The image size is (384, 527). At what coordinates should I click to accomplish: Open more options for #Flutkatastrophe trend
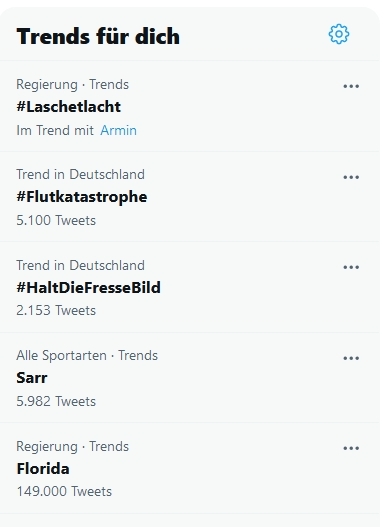click(x=351, y=177)
